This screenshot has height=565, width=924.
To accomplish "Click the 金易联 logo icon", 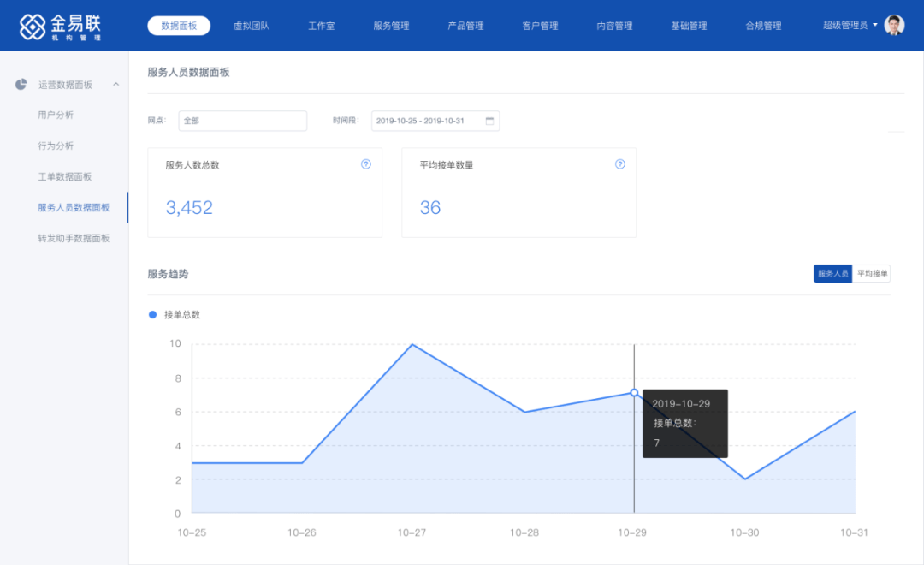I will (x=33, y=26).
